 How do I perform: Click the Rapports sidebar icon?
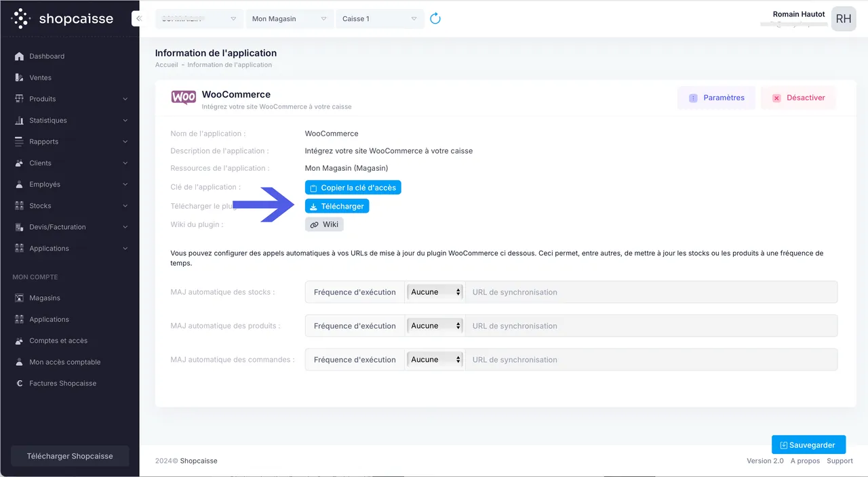(19, 142)
